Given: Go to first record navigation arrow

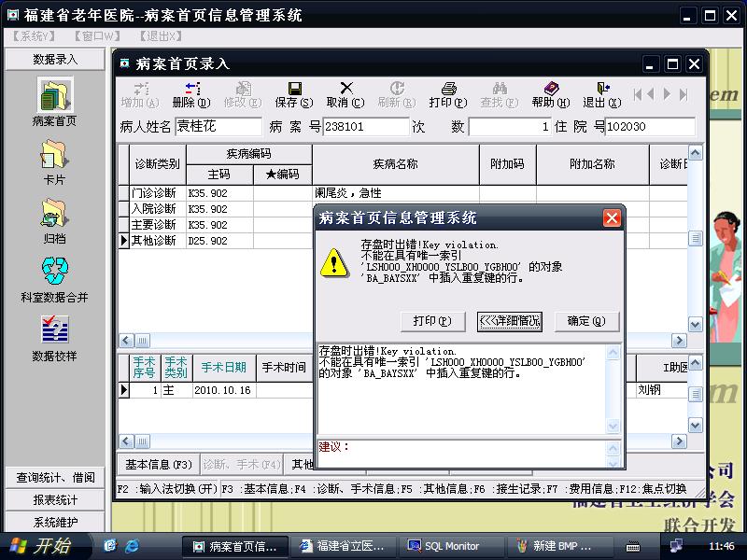Looking at the screenshot, I should tap(638, 94).
